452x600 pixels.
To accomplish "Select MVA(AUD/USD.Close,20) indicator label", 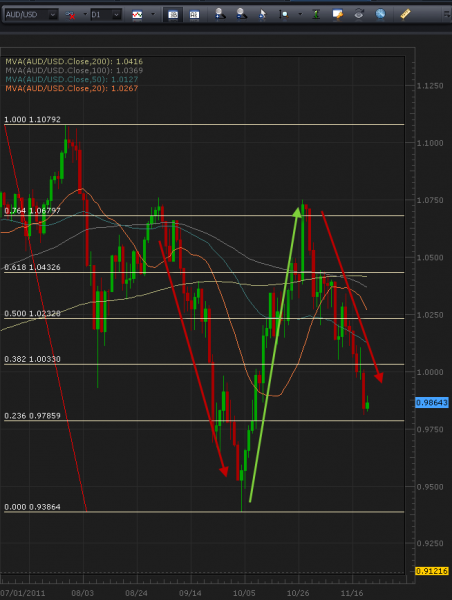I will (72, 88).
